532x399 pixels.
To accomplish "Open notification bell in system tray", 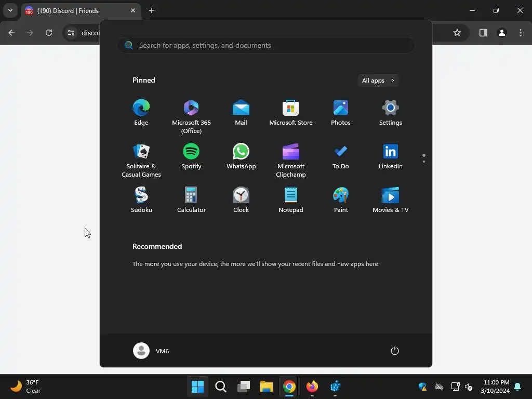I will [x=518, y=387].
